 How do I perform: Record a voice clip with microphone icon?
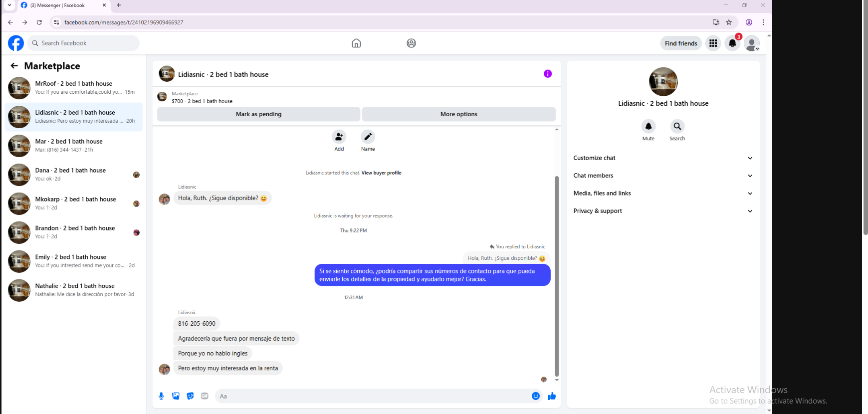coord(161,396)
